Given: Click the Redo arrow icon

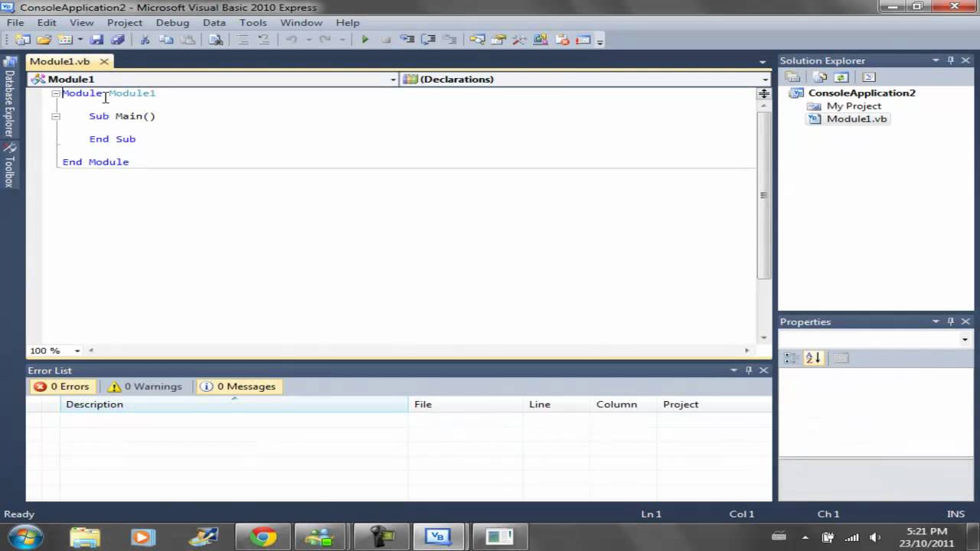Looking at the screenshot, I should tap(325, 40).
